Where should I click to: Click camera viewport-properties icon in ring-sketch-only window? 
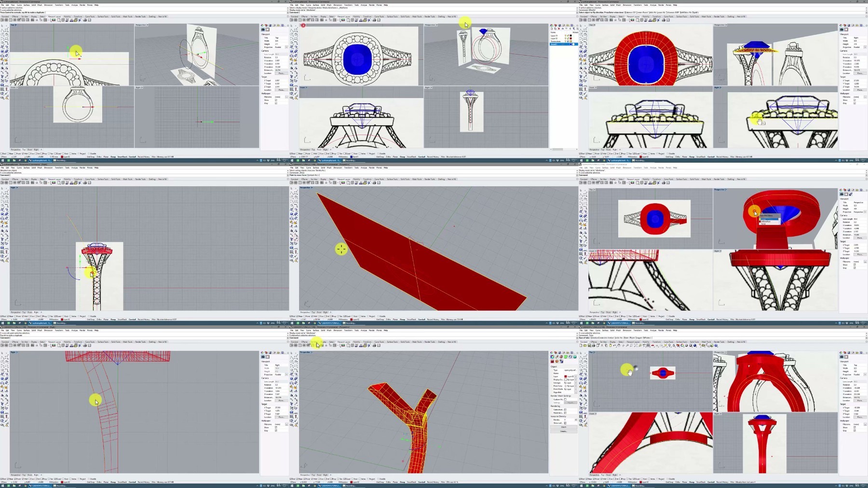point(263,29)
